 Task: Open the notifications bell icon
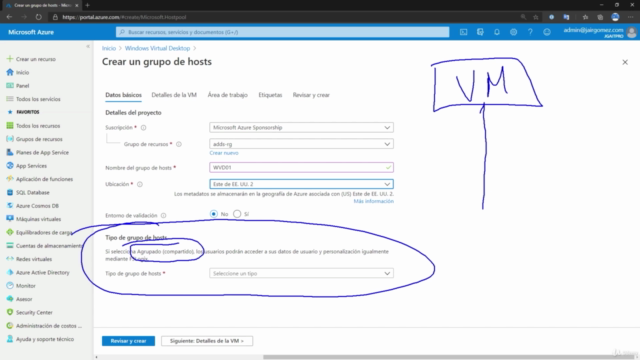pyautogui.click(x=497, y=32)
